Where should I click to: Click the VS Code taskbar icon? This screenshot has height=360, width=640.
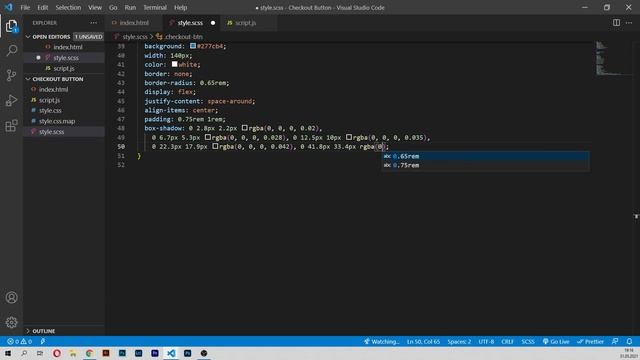click(171, 353)
